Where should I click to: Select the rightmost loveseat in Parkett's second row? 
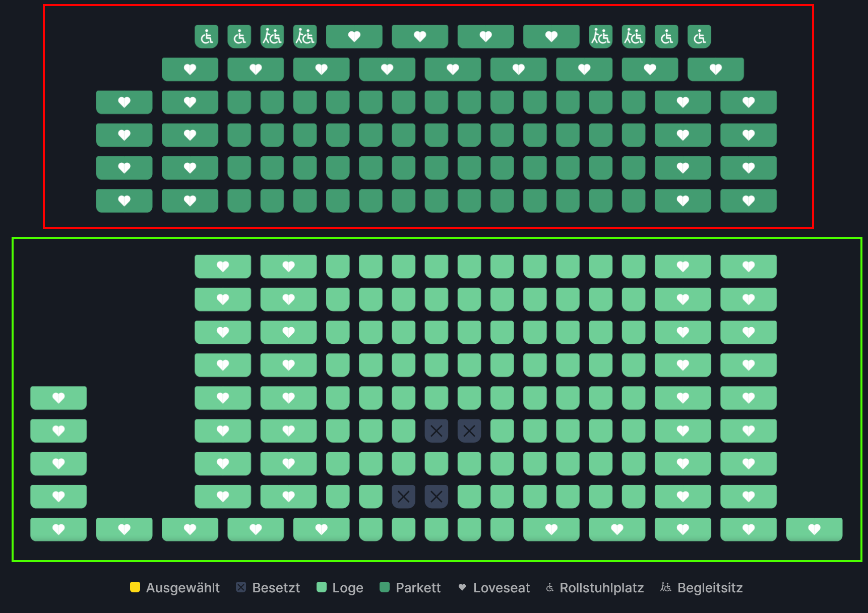(x=716, y=70)
